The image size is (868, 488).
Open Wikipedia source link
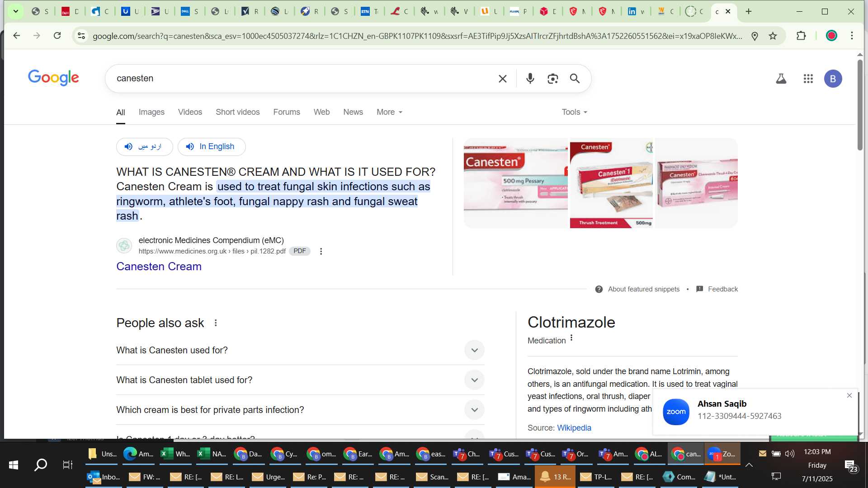pyautogui.click(x=574, y=428)
